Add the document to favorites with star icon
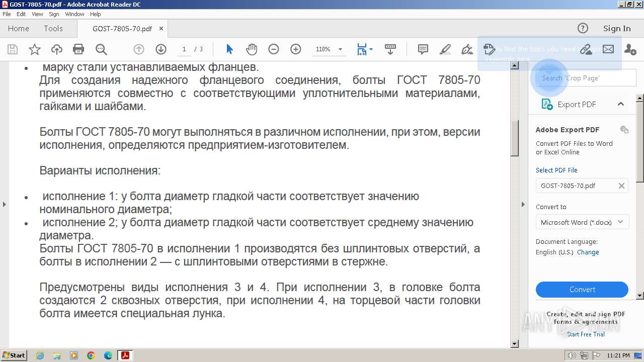The image size is (644, 362). tap(35, 49)
